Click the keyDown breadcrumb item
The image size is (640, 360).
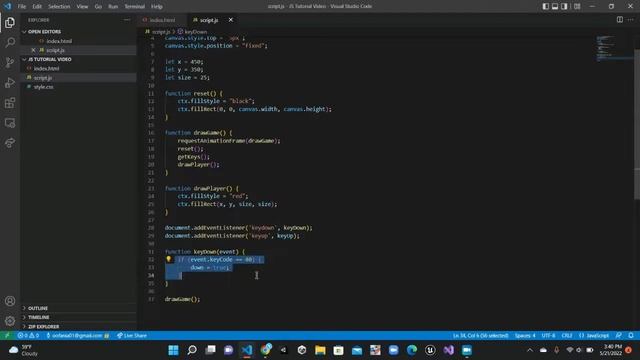(193, 31)
